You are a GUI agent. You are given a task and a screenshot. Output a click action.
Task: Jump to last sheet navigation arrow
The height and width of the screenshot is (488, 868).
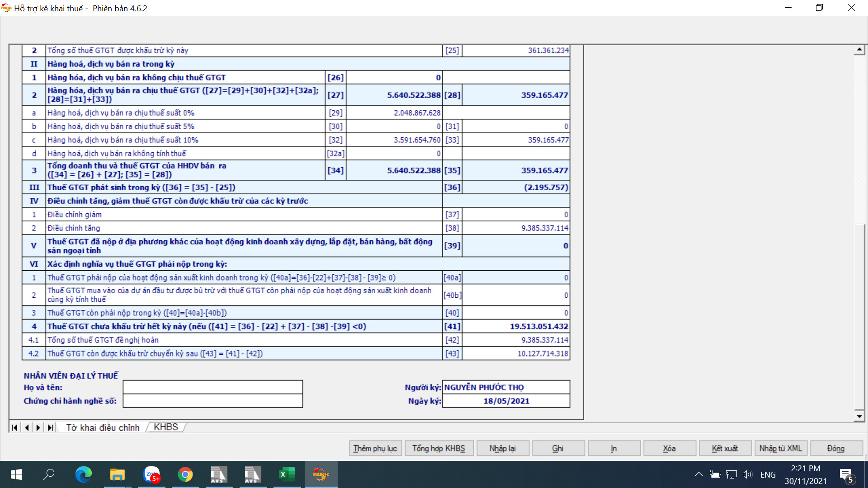click(50, 427)
